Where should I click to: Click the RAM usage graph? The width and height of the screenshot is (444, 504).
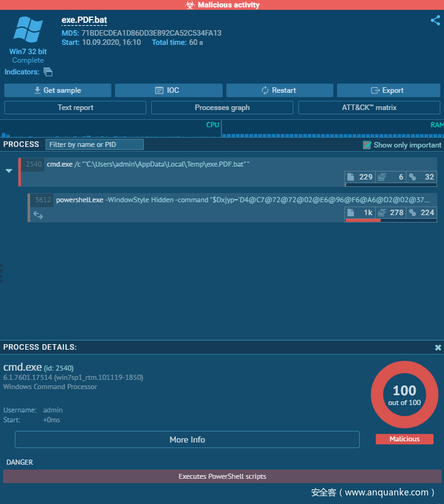click(333, 129)
